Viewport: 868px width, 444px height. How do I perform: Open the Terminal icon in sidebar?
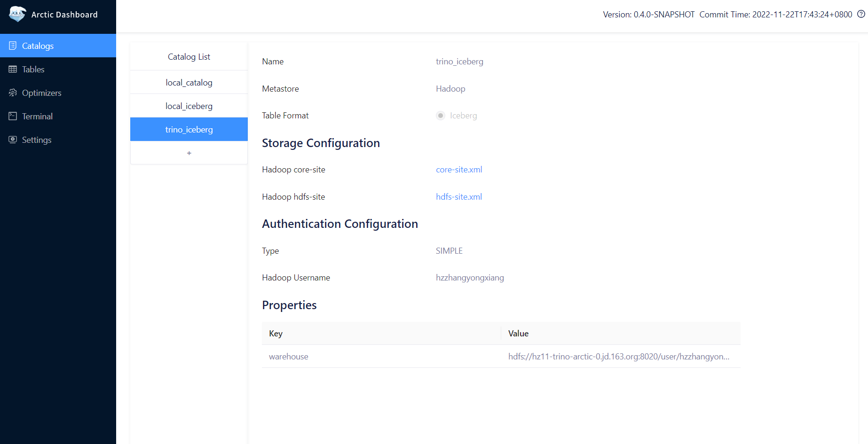coord(13,116)
